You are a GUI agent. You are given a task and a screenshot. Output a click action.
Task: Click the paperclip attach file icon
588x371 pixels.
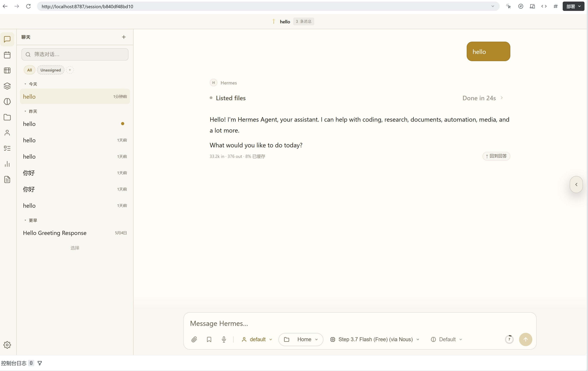(194, 339)
